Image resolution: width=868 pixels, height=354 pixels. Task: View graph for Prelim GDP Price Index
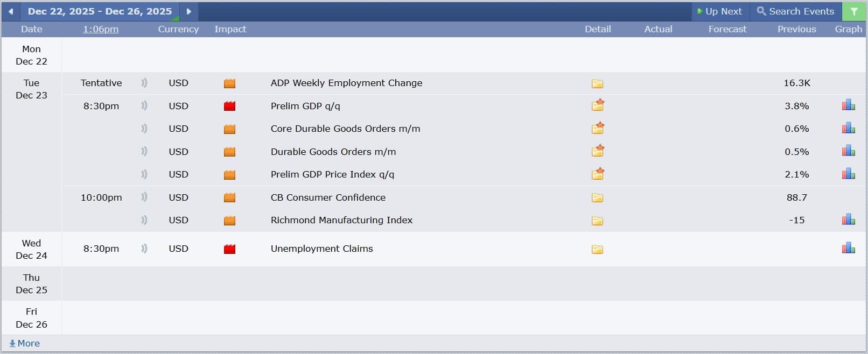point(848,174)
